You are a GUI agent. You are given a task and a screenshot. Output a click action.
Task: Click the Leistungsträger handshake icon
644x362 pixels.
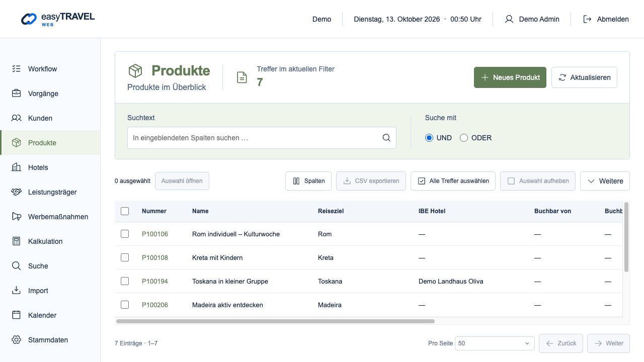pyautogui.click(x=17, y=192)
